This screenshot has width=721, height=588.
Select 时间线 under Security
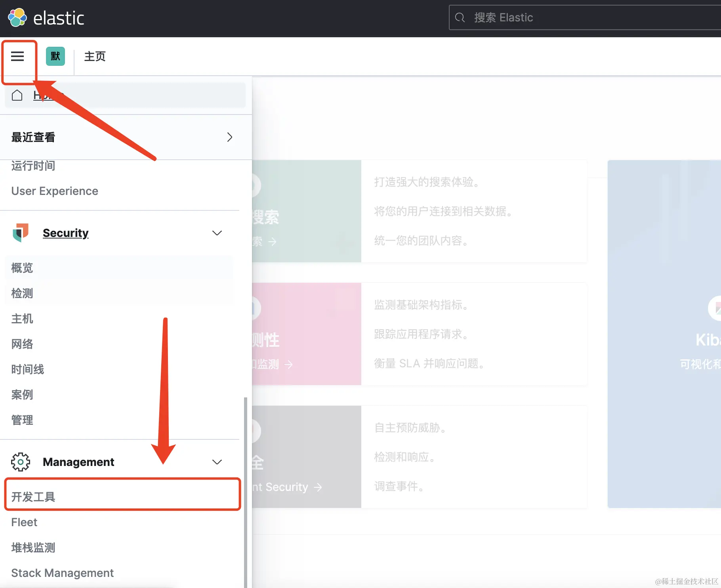(x=28, y=369)
